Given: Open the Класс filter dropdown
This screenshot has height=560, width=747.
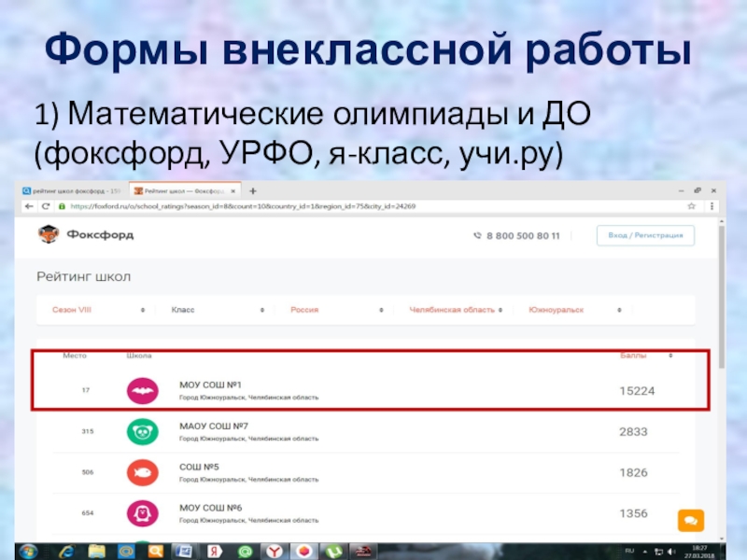Looking at the screenshot, I should tap(216, 310).
